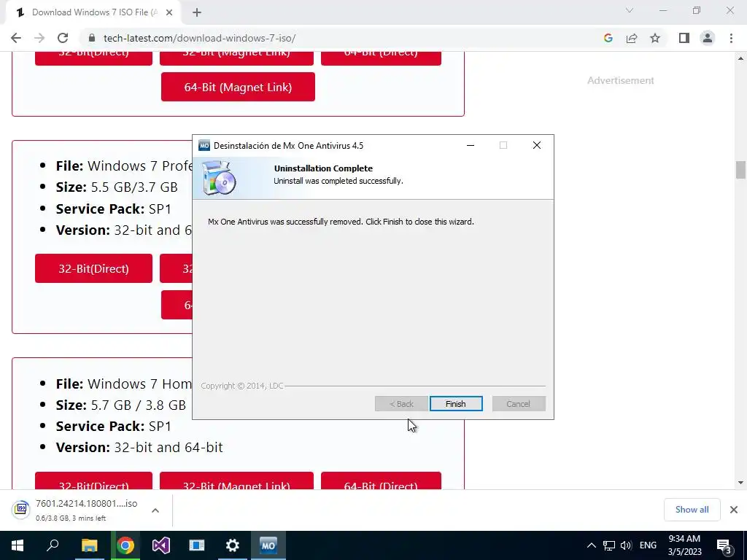Click Finish in the uninstall wizard
Viewport: 747px width, 560px height.
coord(456,404)
